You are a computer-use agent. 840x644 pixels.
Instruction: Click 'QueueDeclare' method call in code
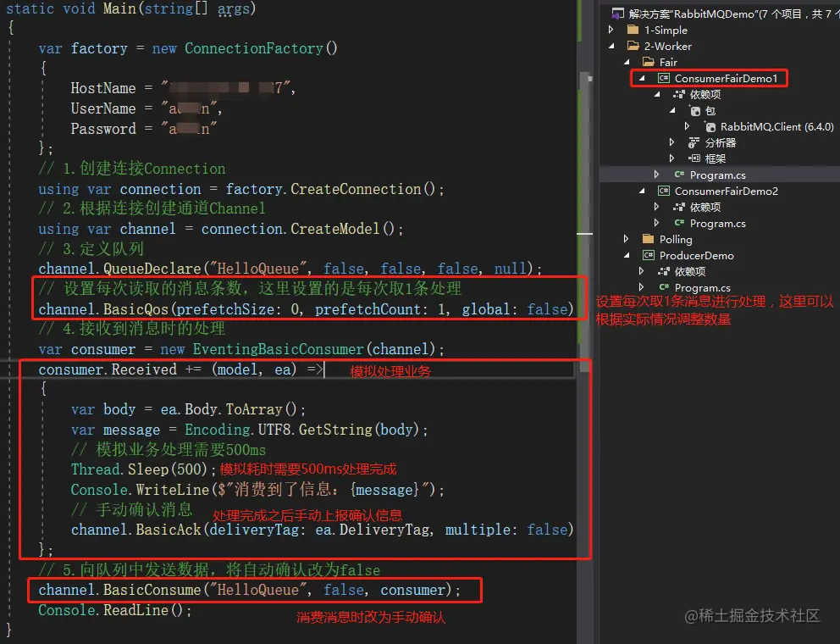click(x=152, y=269)
